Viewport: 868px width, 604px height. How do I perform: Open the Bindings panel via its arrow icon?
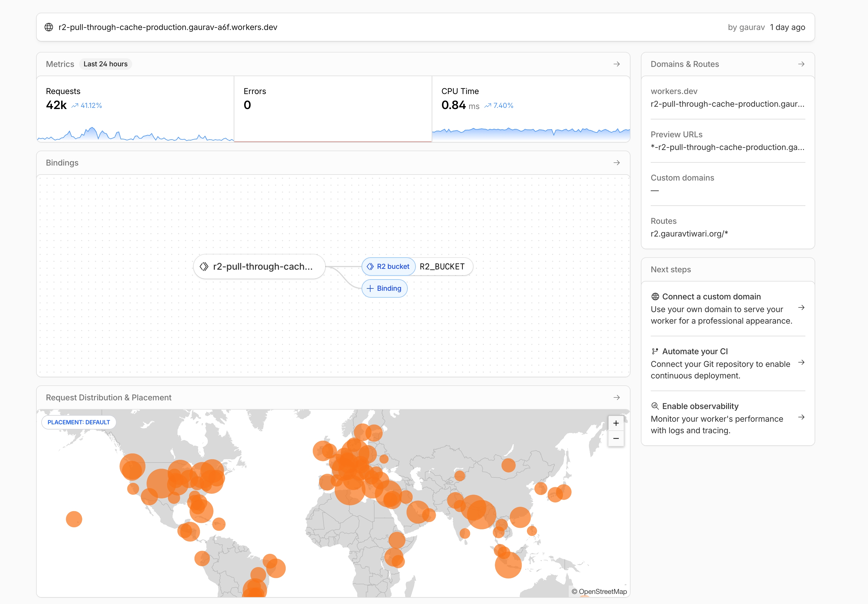point(617,162)
